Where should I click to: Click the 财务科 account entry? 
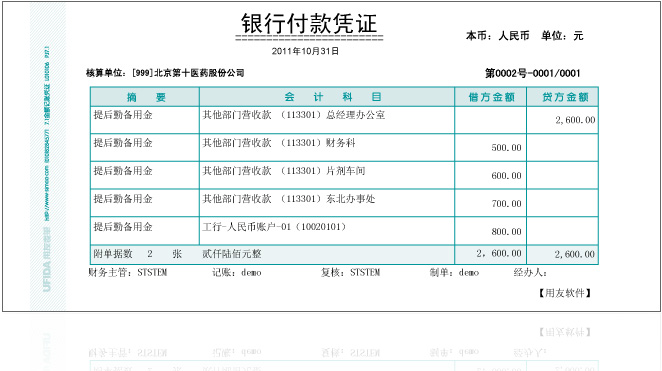(279, 143)
